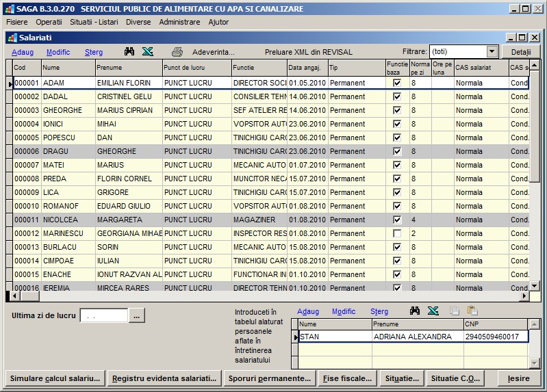Open the Fisiere menu
Viewport: 547px width, 392px height.
16,22
